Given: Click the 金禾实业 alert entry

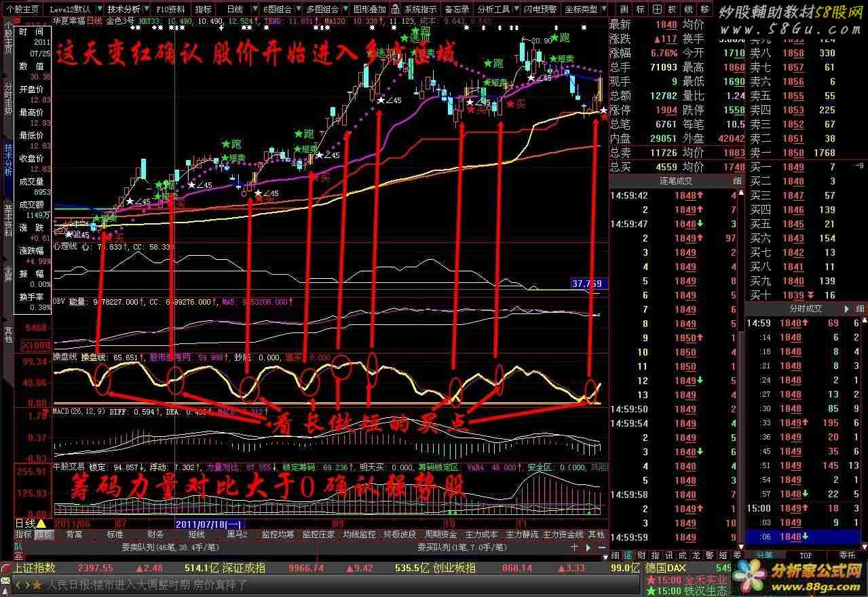Looking at the screenshot, I should pos(687,580).
